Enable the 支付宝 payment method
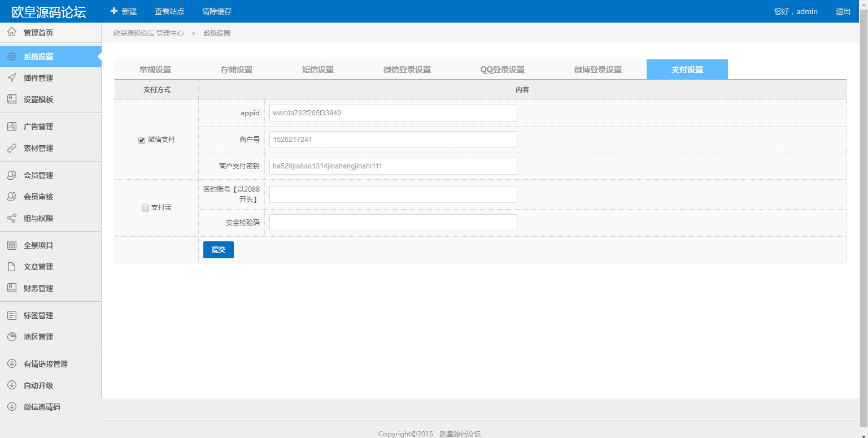Screen dimensions: 868x438 145,208
